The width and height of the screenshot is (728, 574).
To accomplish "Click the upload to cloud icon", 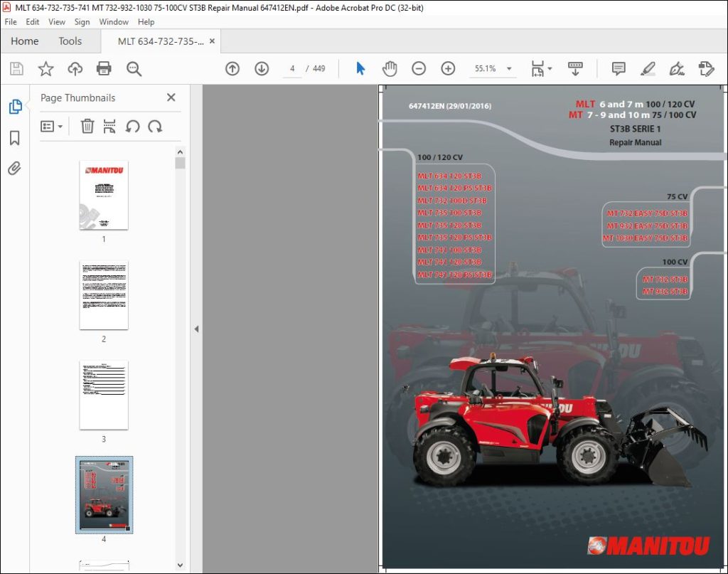I will coord(75,69).
